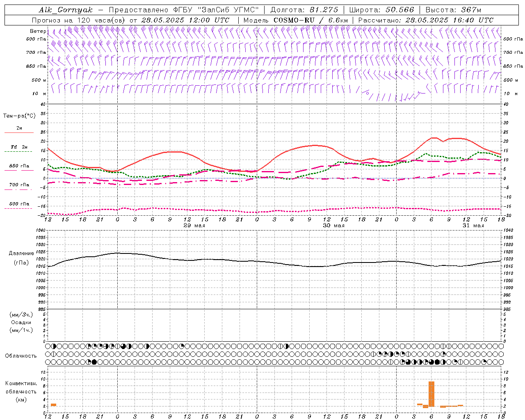Screen dimensions: 525x420
Task: Click the 'Давление' pressure panel label
Action: coord(21,253)
